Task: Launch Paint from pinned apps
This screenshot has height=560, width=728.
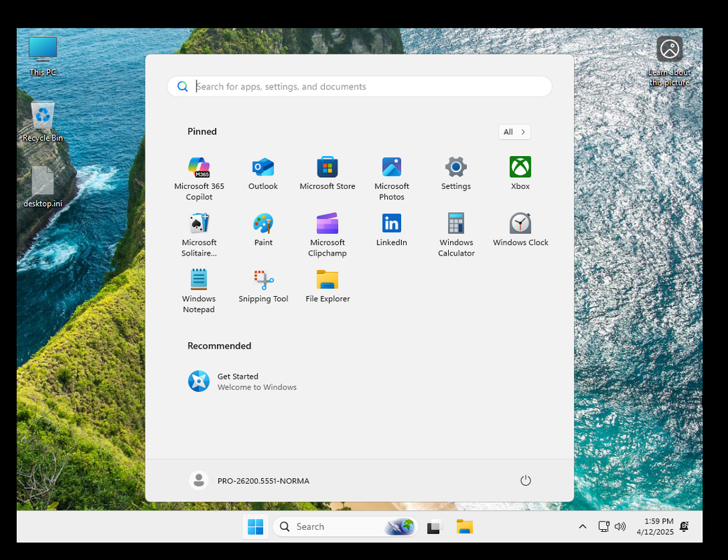Action: 263,230
